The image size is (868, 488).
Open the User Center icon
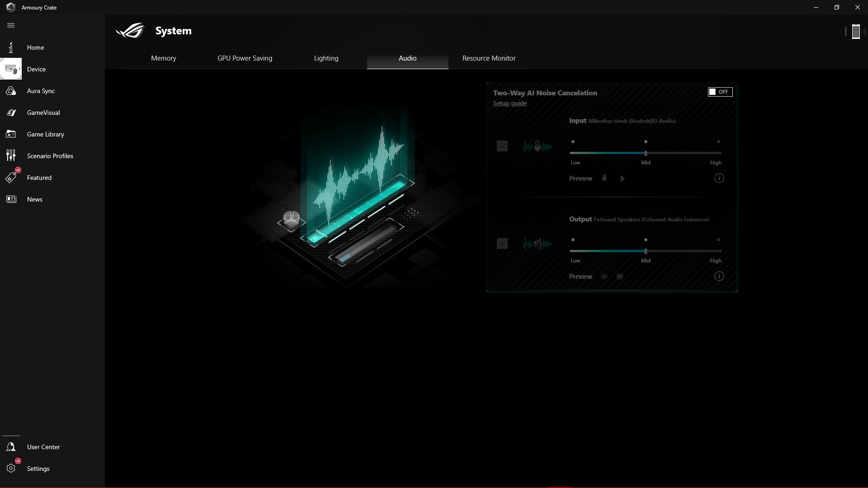[11, 447]
